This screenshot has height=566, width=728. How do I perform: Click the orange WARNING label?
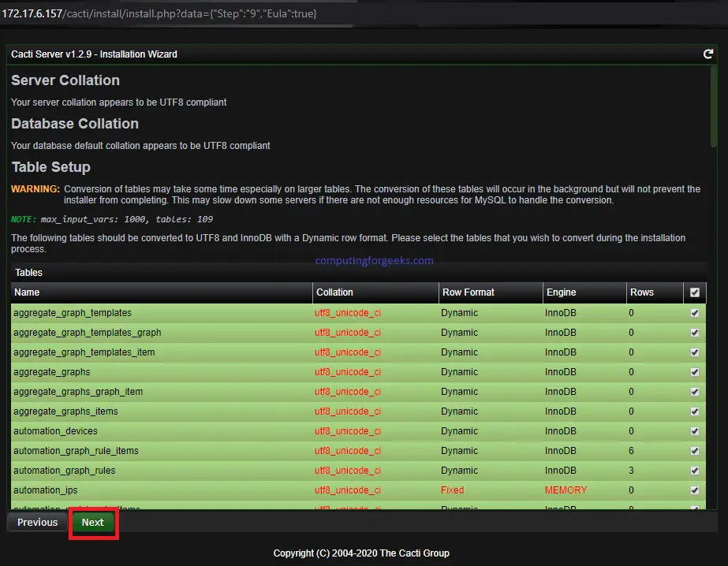click(35, 189)
